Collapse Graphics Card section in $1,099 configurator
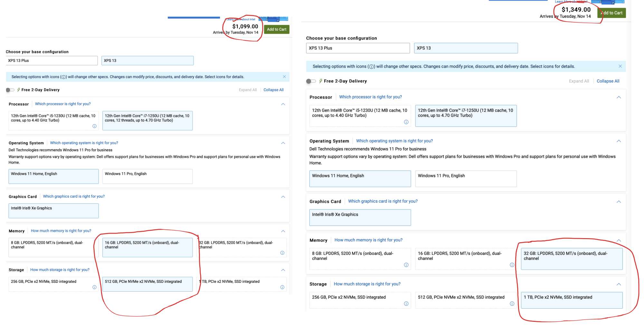This screenshot has width=644, height=326. (x=283, y=197)
